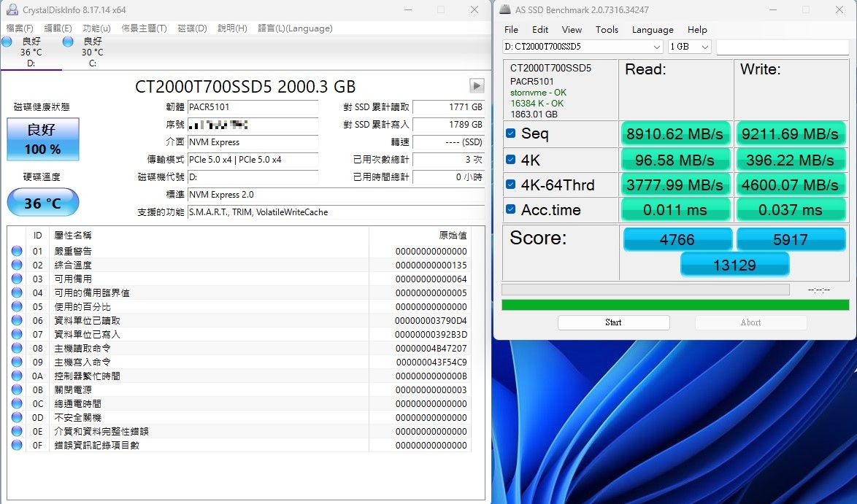Click status orb for attribute 04
857x504 pixels.
(x=17, y=292)
